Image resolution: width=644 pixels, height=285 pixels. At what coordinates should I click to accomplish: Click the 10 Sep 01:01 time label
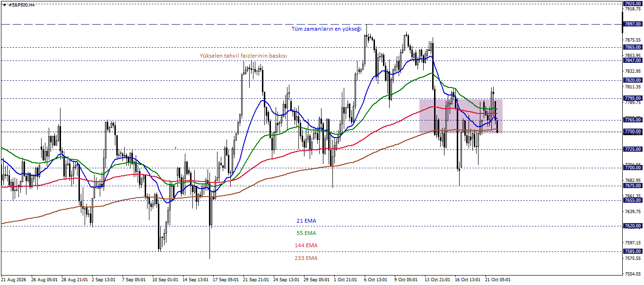pos(165,280)
